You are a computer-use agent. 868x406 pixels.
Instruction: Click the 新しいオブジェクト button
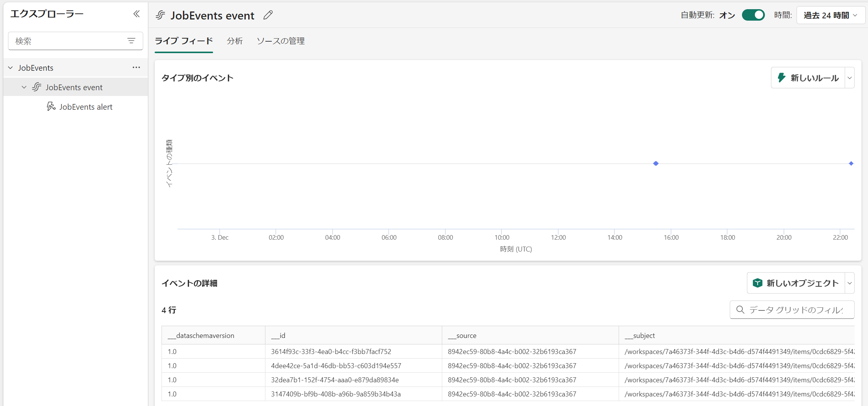pos(796,283)
